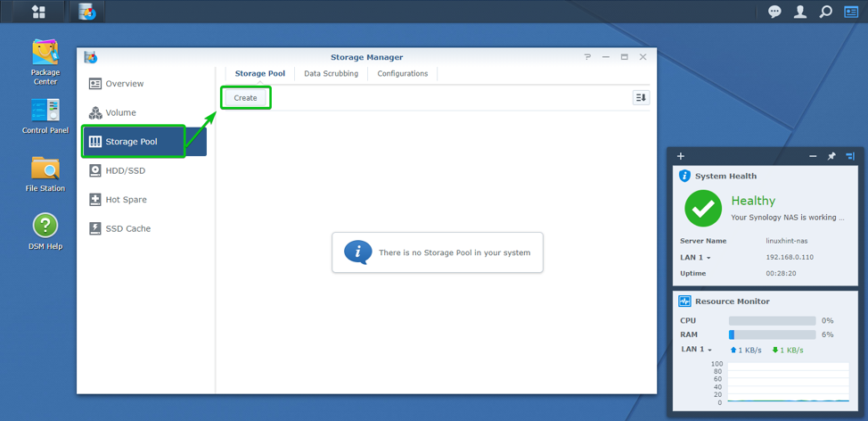Click the RAM usage bar
This screenshot has height=421, width=868.
point(773,334)
